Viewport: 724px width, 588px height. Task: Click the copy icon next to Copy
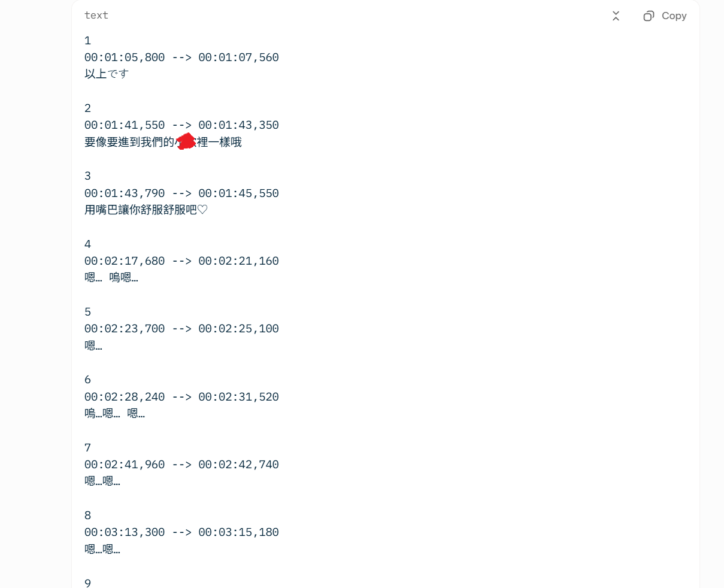click(649, 16)
